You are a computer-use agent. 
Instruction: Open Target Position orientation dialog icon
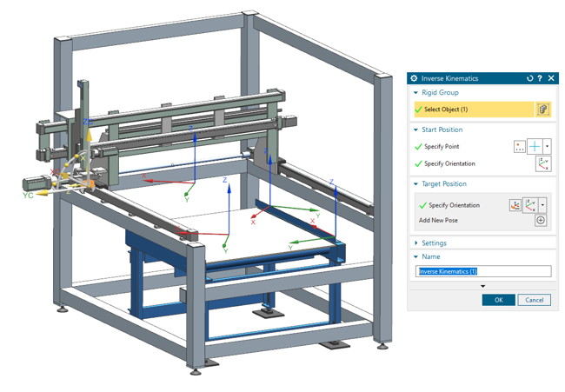[x=515, y=205]
